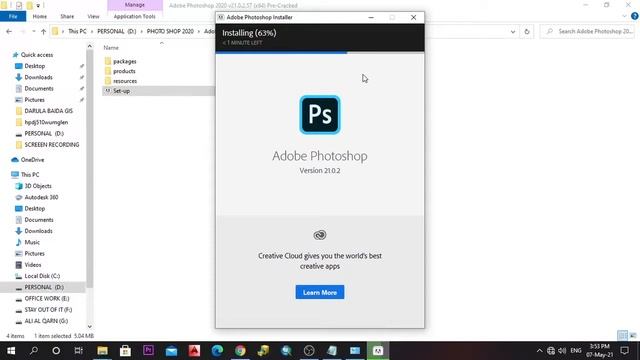Viewport: 640px width, 360px height.
Task: Open Premiere Pro from taskbar
Action: coord(148,351)
